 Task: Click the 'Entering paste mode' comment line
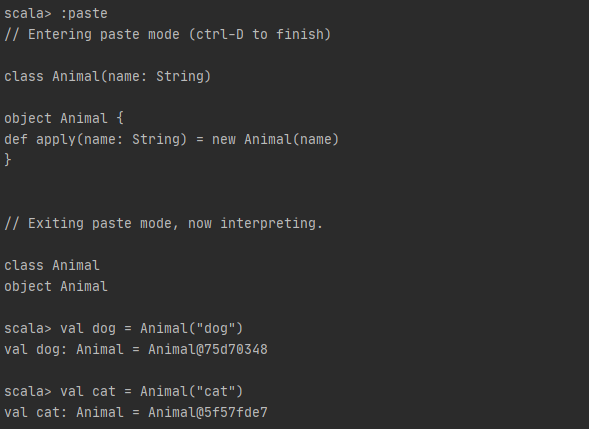pos(168,35)
